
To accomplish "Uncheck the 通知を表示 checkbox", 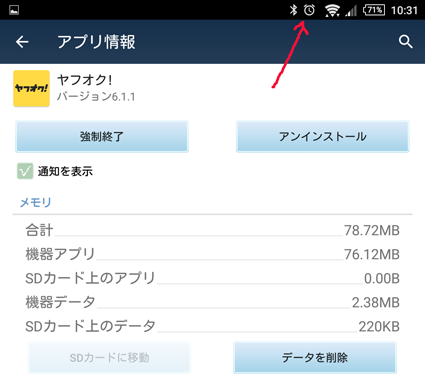I will tap(25, 171).
